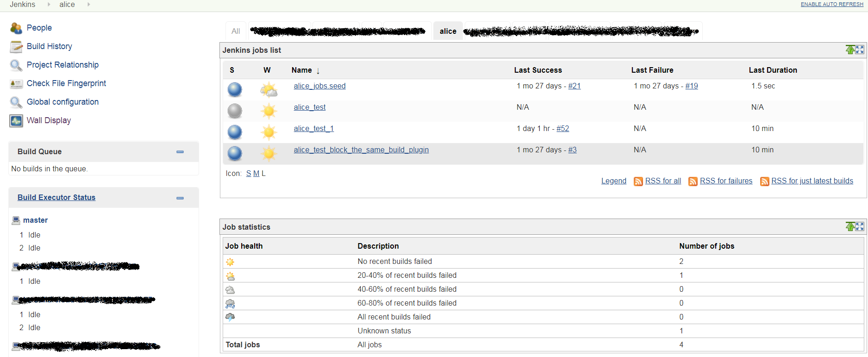Screen dimensions: 868x357
Task: Set icon size to M
Action: click(256, 174)
